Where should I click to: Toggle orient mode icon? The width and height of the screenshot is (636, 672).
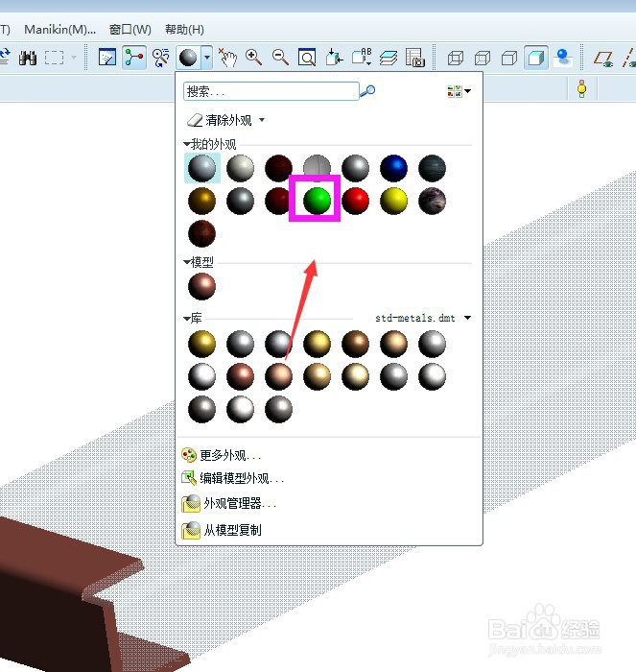click(160, 58)
